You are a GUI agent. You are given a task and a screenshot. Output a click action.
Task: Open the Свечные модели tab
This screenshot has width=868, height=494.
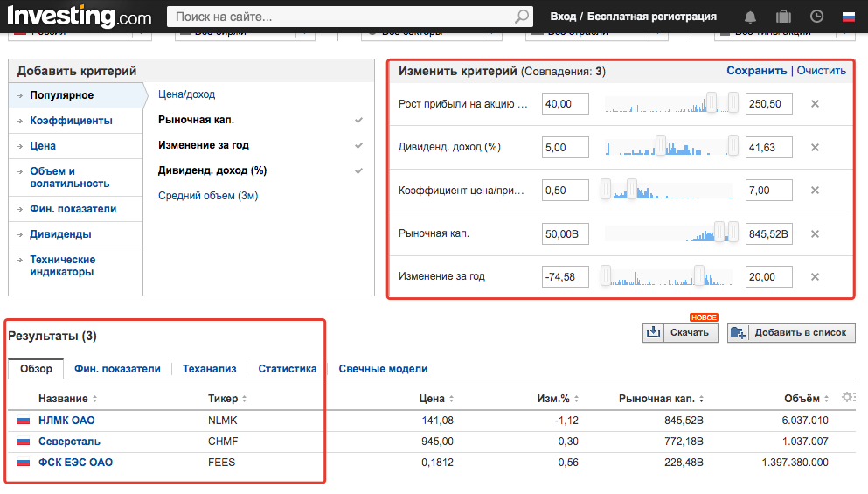[383, 369]
